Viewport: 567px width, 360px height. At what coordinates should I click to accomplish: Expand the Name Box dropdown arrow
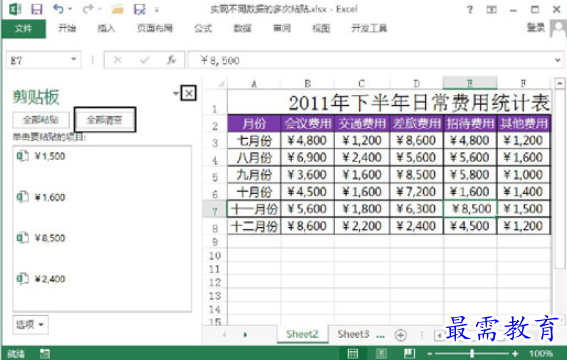coord(73,59)
